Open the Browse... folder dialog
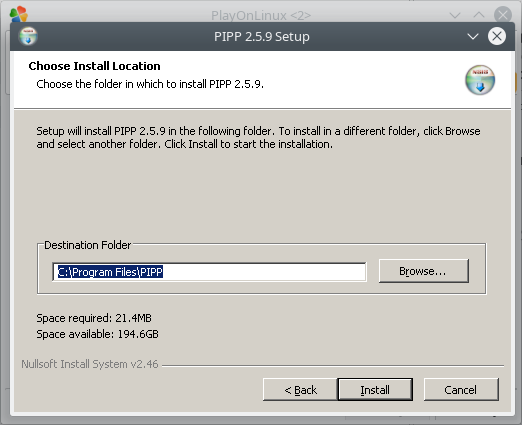The image size is (522, 425). 424,271
